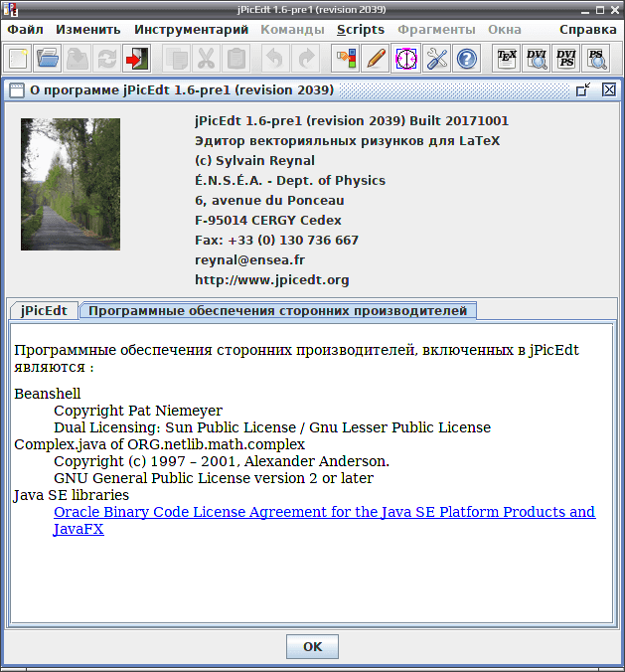This screenshot has width=625, height=672.
Task: Click the Copy toolbar icon
Action: [177, 59]
